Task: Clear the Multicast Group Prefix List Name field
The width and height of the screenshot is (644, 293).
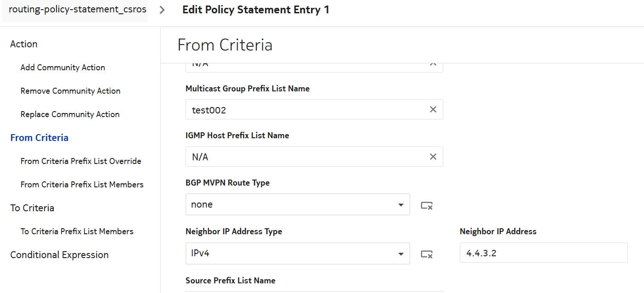Action: pos(433,110)
